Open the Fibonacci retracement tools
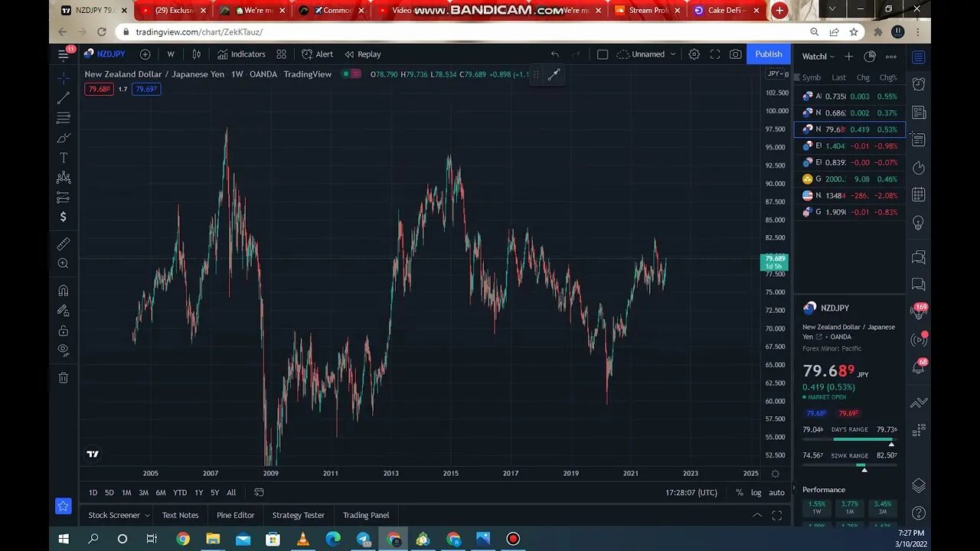Image resolution: width=980 pixels, height=551 pixels. (x=64, y=118)
